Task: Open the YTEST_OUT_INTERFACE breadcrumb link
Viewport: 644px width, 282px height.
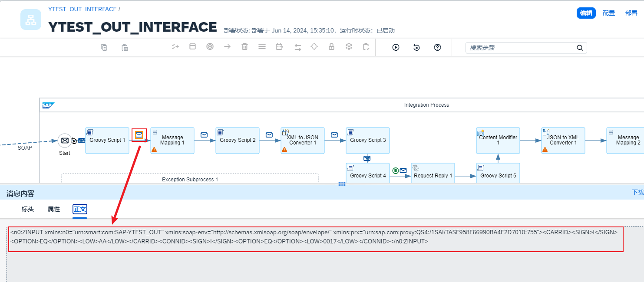Action: (x=83, y=9)
